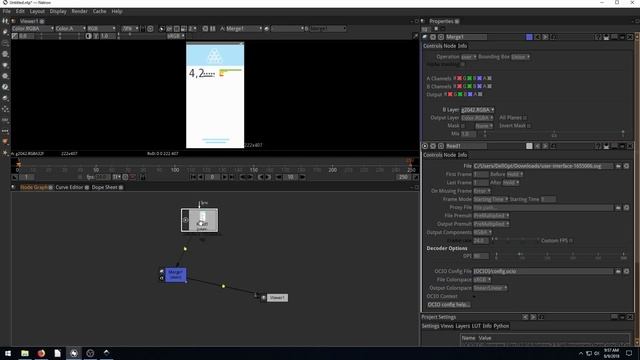Click the Merge1 redo arrow icon
The image size is (640, 360).
pos(545,37)
